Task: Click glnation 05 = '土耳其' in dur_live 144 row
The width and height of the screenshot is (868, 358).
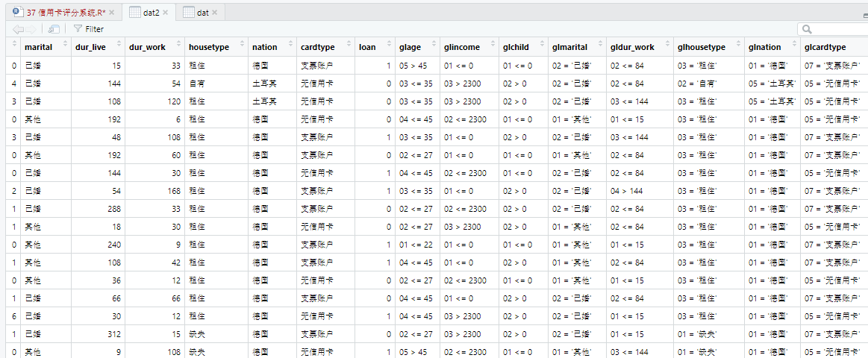Action: (772, 84)
